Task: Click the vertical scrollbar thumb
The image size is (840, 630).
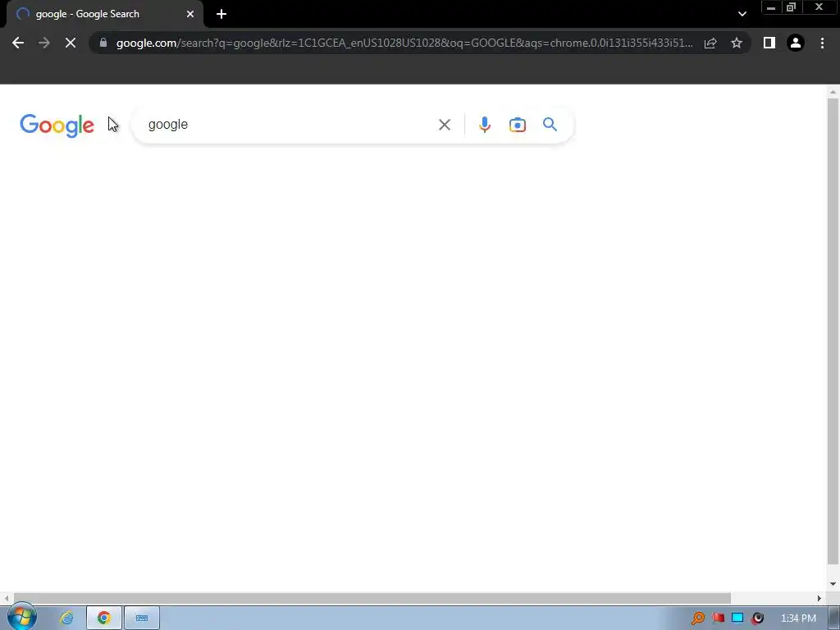Action: tap(832, 331)
